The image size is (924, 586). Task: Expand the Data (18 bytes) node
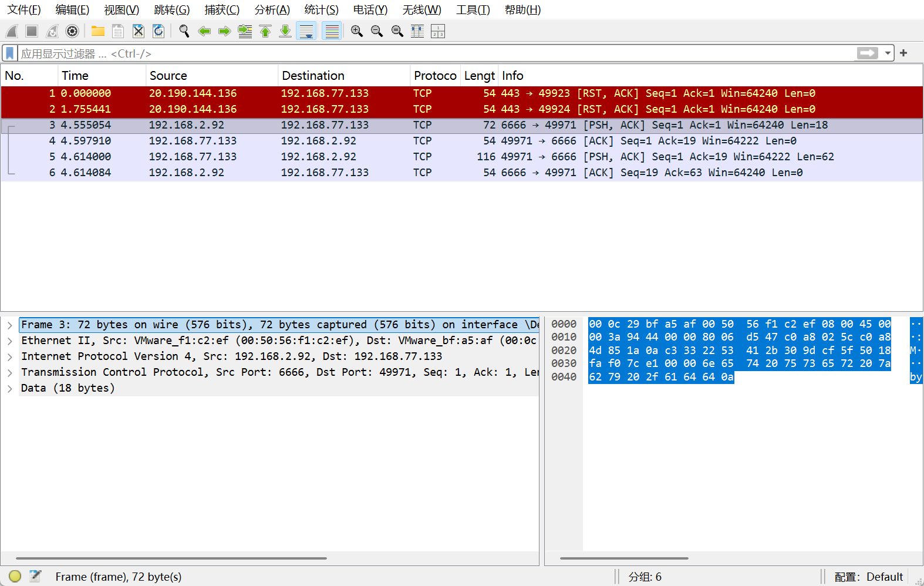(x=9, y=388)
